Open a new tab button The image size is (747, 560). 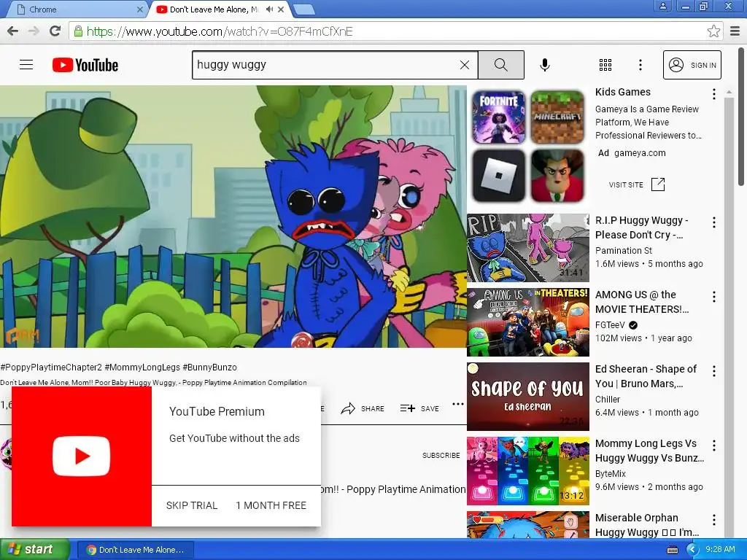point(303,9)
